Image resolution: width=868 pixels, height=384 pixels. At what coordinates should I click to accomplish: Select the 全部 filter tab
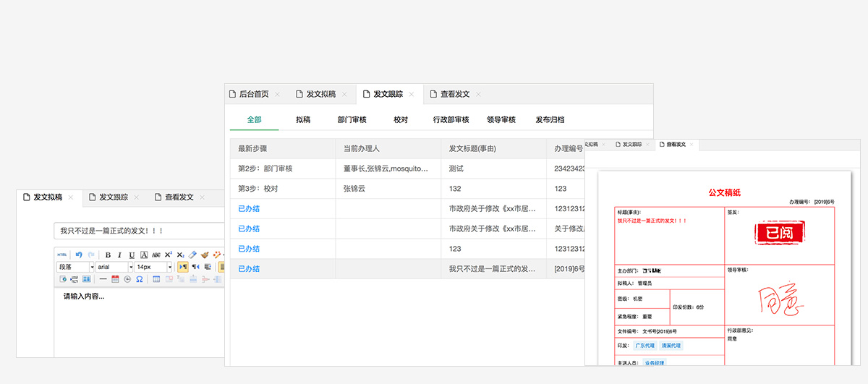point(254,119)
